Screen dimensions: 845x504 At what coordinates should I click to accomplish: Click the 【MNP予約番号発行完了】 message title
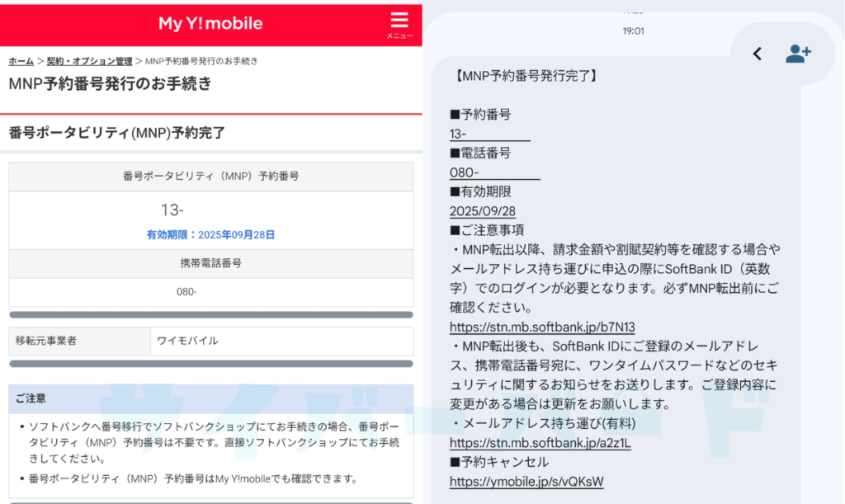click(x=526, y=76)
